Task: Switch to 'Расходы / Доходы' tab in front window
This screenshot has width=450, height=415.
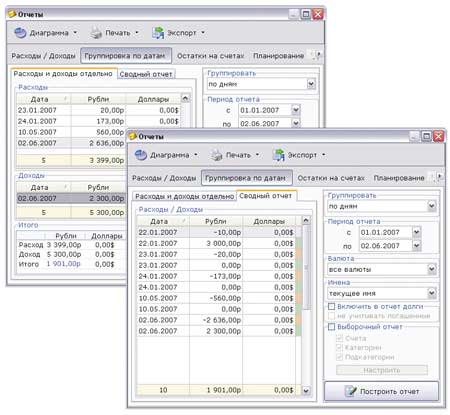Action: point(164,178)
